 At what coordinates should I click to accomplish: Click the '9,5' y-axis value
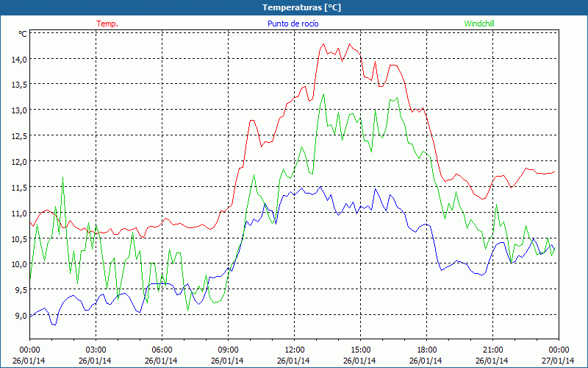(x=21, y=290)
